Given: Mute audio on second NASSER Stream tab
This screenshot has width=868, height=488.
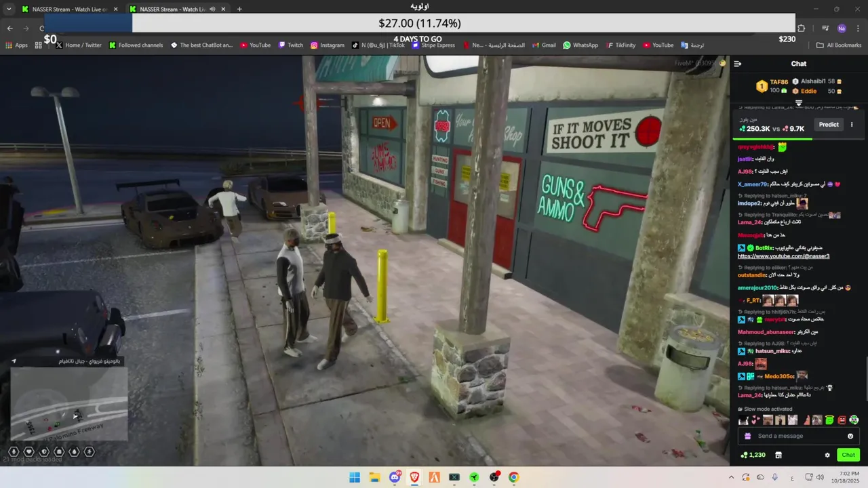Looking at the screenshot, I should point(212,9).
